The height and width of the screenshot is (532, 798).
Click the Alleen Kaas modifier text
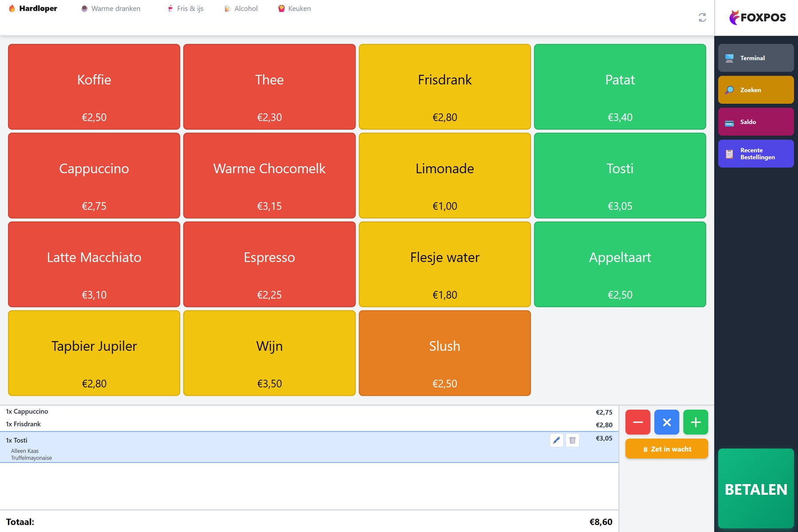(x=25, y=451)
